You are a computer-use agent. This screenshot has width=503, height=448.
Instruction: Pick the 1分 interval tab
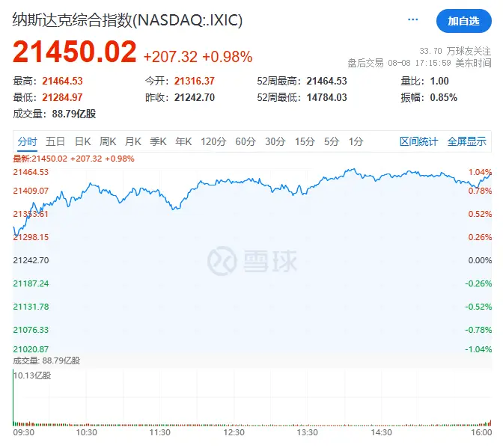[356, 141]
